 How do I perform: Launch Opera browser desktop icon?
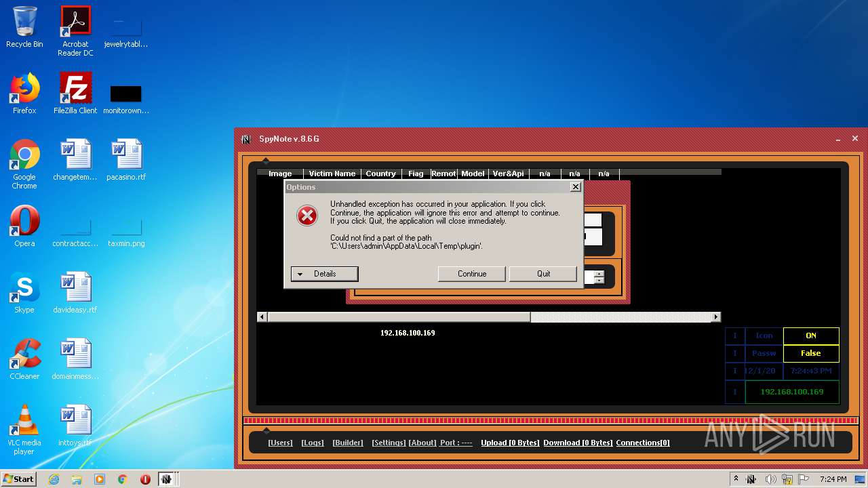tap(24, 226)
